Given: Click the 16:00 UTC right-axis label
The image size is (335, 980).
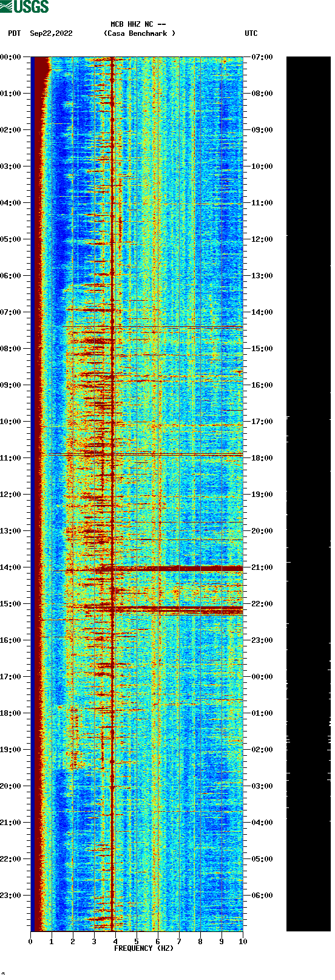Looking at the screenshot, I should click(x=262, y=385).
